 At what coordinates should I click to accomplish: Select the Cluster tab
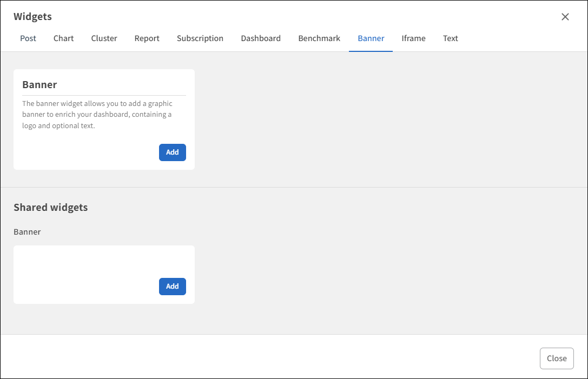(x=103, y=38)
